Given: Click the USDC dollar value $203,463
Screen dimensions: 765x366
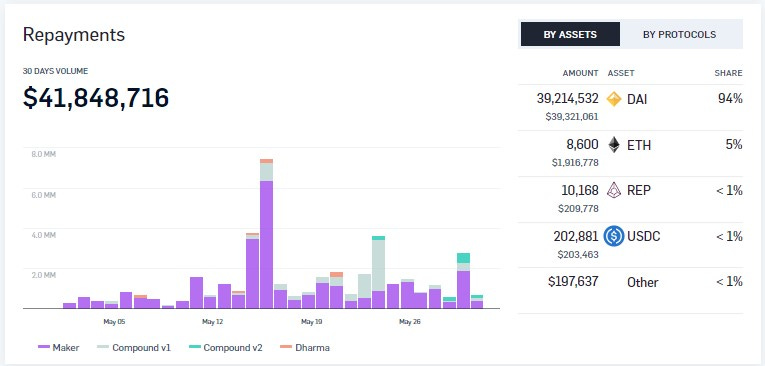Looking at the screenshot, I should coord(578,254).
